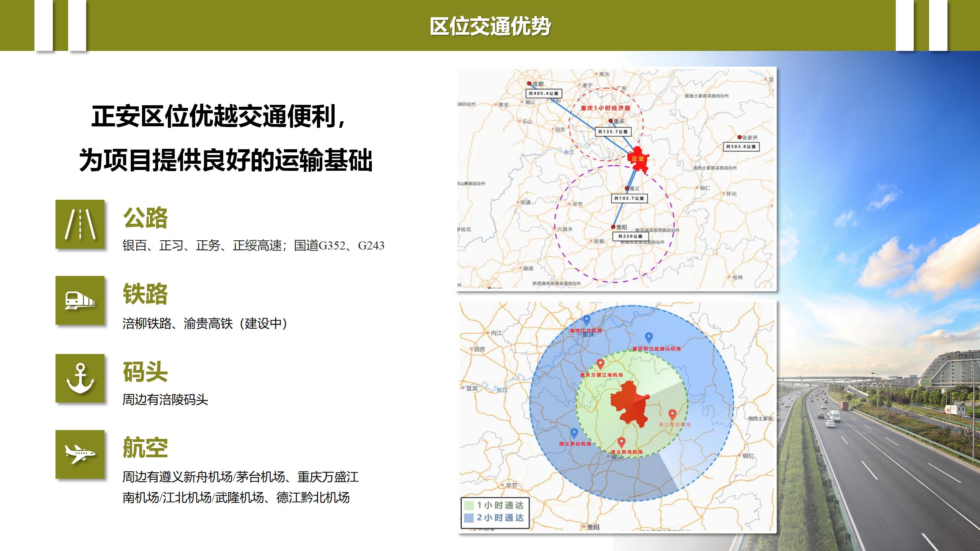Click the Zunyi Maotai airport blue pin

coord(574,433)
